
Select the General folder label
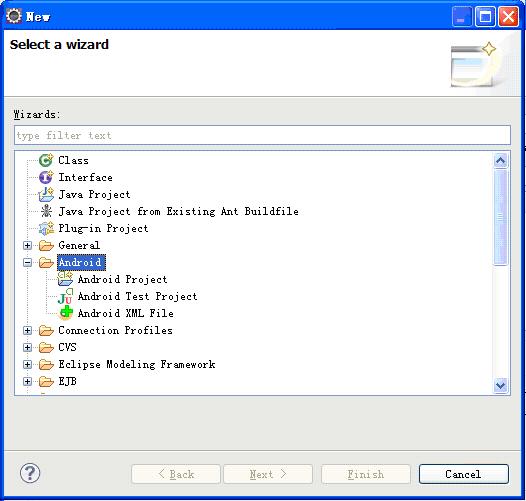[x=79, y=245]
